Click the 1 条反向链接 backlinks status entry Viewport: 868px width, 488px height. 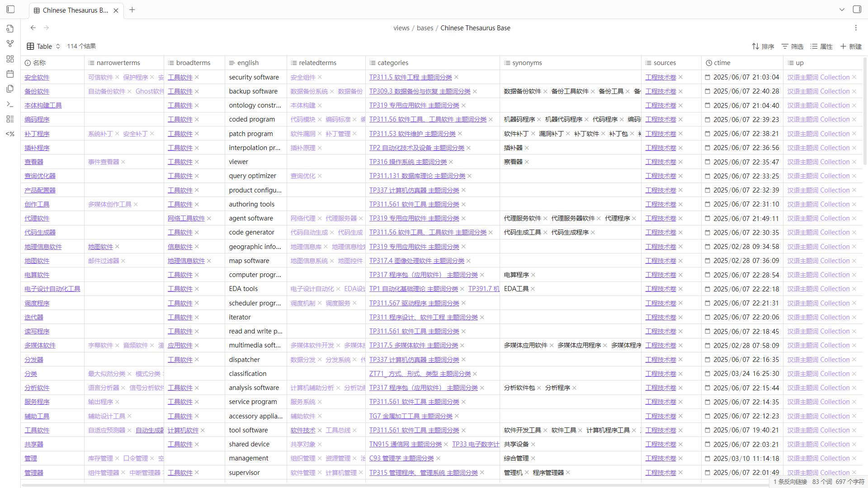(x=790, y=482)
